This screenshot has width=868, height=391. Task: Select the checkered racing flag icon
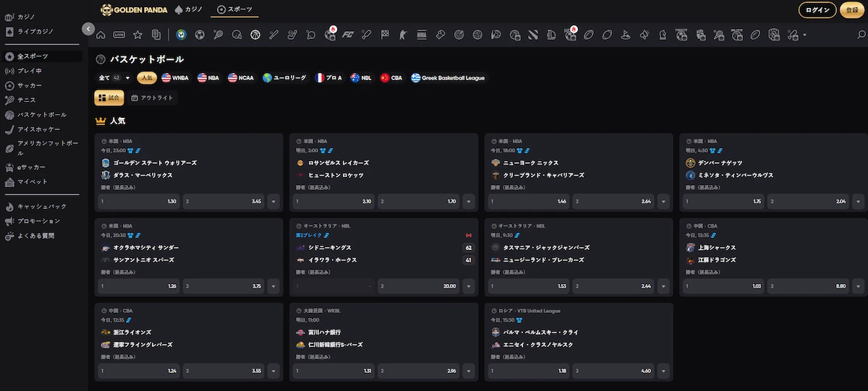[x=386, y=35]
